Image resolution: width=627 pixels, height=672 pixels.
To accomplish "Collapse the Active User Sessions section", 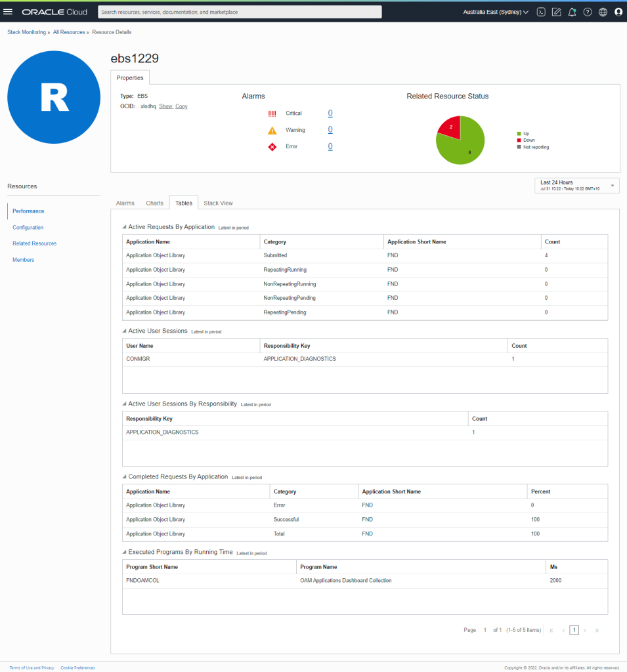I will tap(125, 331).
